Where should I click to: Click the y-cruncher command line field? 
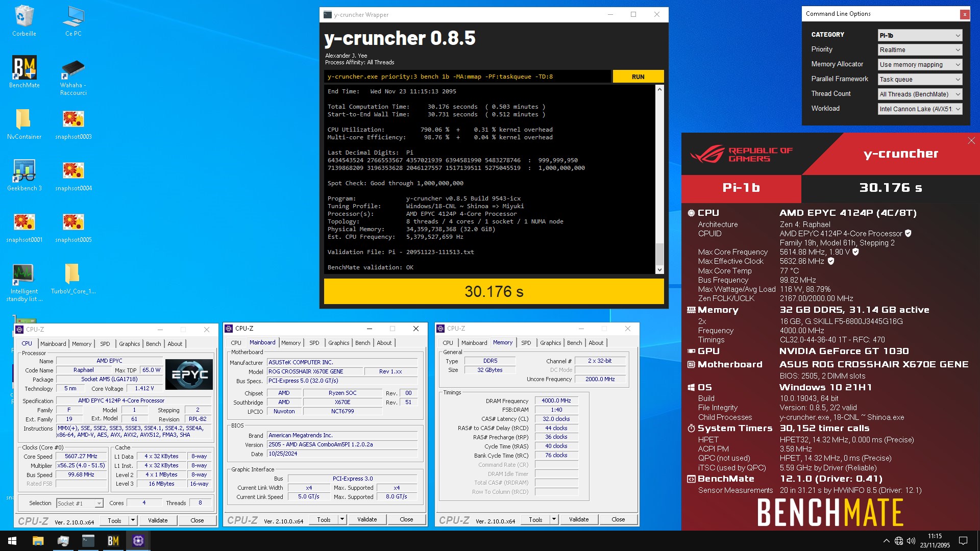click(467, 77)
